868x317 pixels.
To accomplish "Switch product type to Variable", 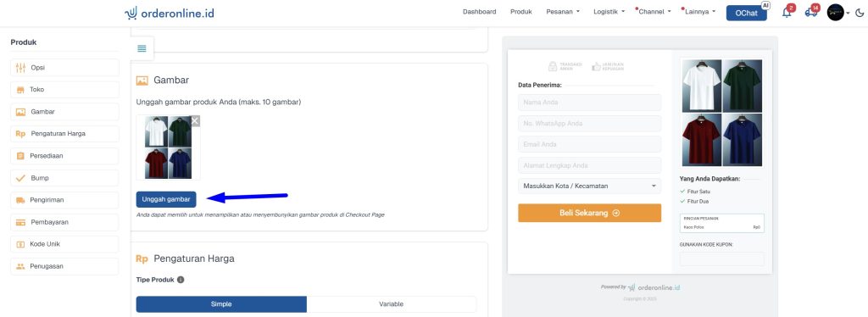I will coord(392,304).
